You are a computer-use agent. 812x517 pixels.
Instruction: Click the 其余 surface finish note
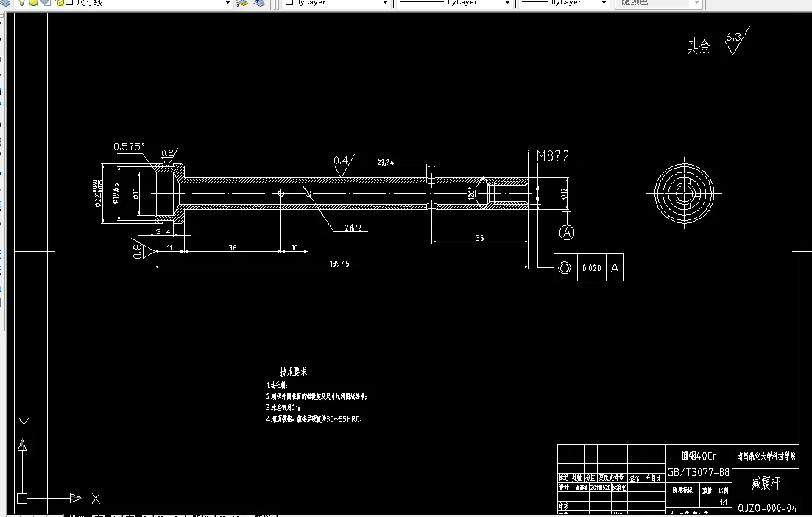coord(699,46)
